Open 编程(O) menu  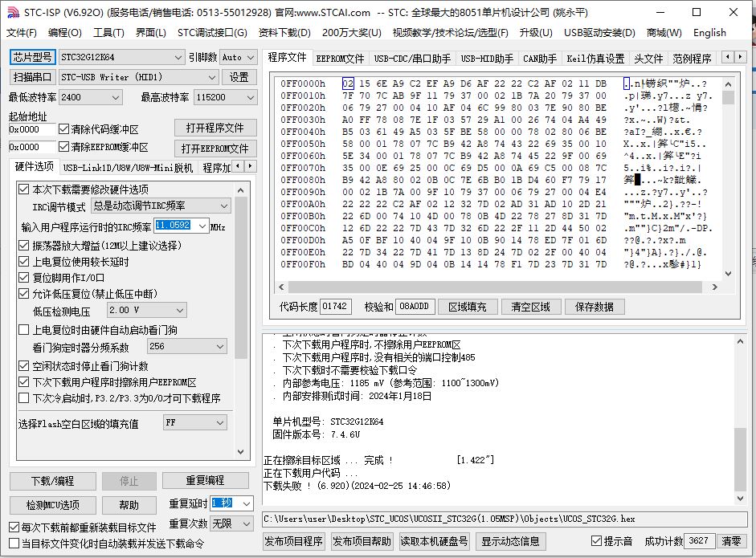pyautogui.click(x=64, y=33)
